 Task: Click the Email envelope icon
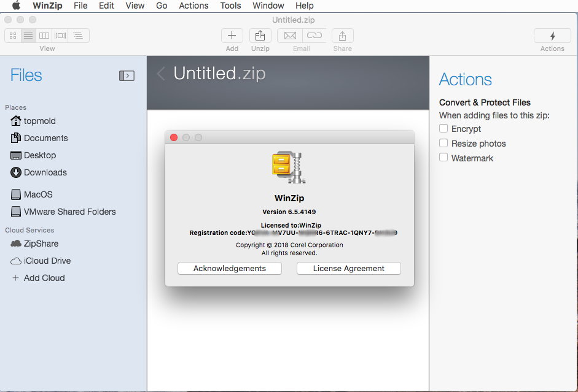[290, 36]
